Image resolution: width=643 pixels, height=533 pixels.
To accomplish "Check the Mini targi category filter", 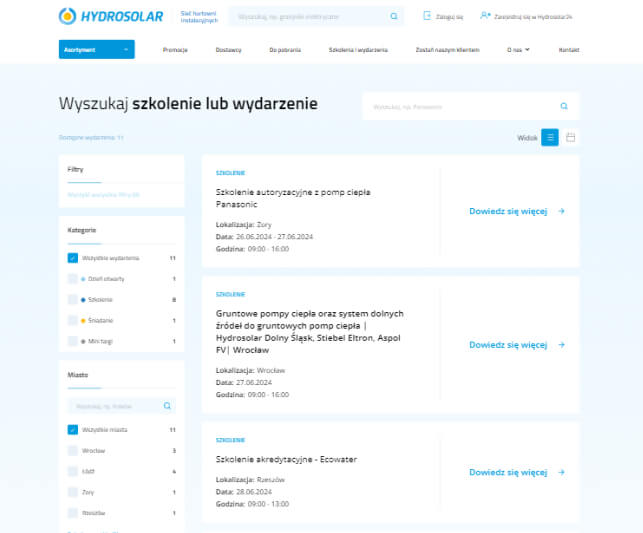I will click(73, 341).
